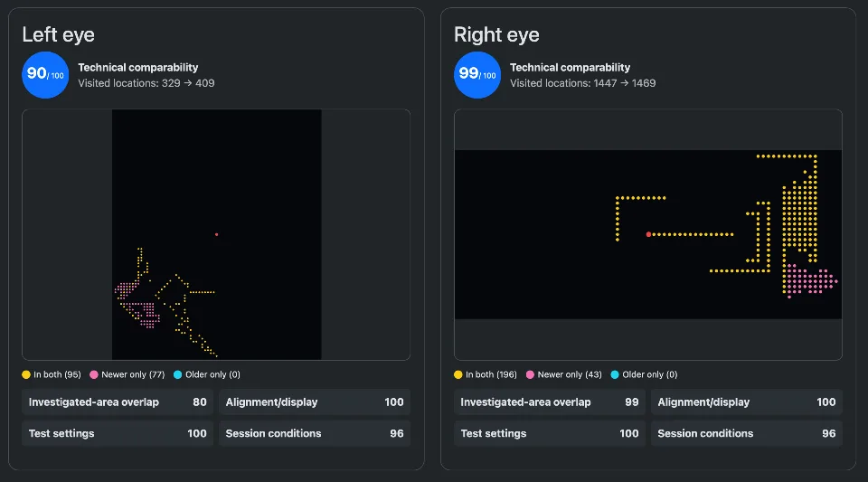Click the Left eye heading

(58, 34)
